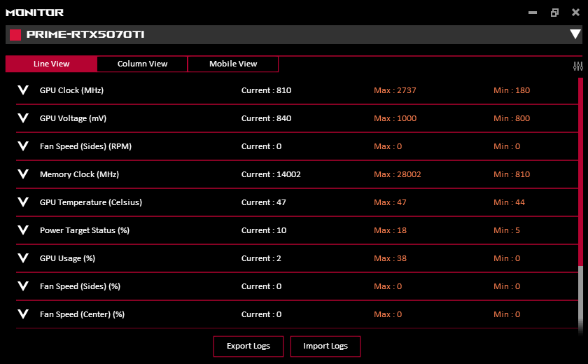This screenshot has width=588, height=364.
Task: Expand the Fan Speed (Sides) (RPM) chevron
Action: click(23, 146)
